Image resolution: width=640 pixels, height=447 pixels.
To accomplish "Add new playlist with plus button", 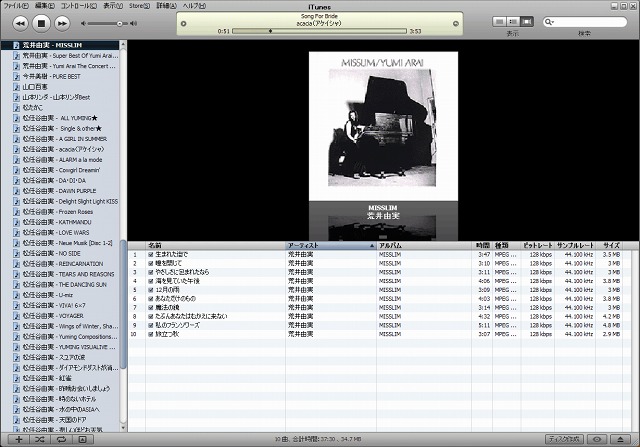I will coord(19,439).
